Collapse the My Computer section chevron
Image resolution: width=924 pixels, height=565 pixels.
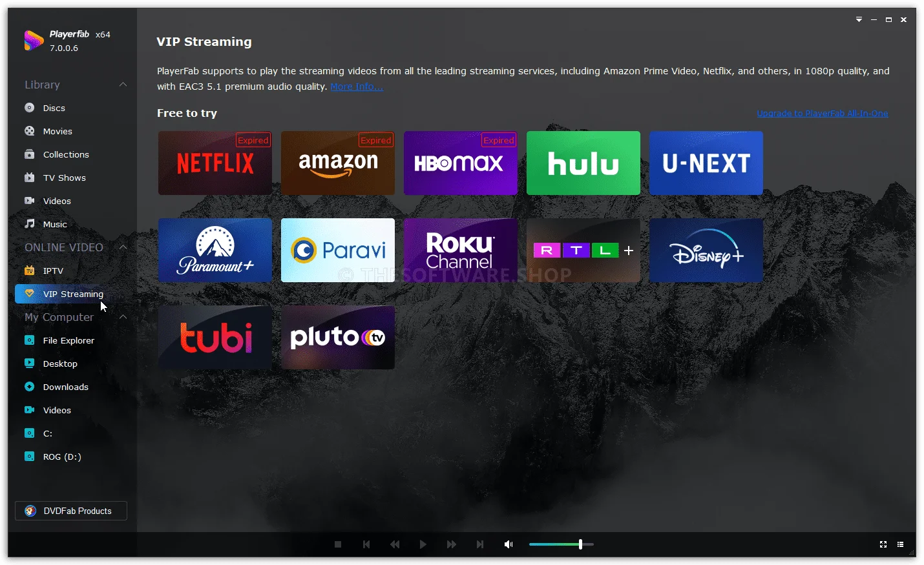(123, 317)
